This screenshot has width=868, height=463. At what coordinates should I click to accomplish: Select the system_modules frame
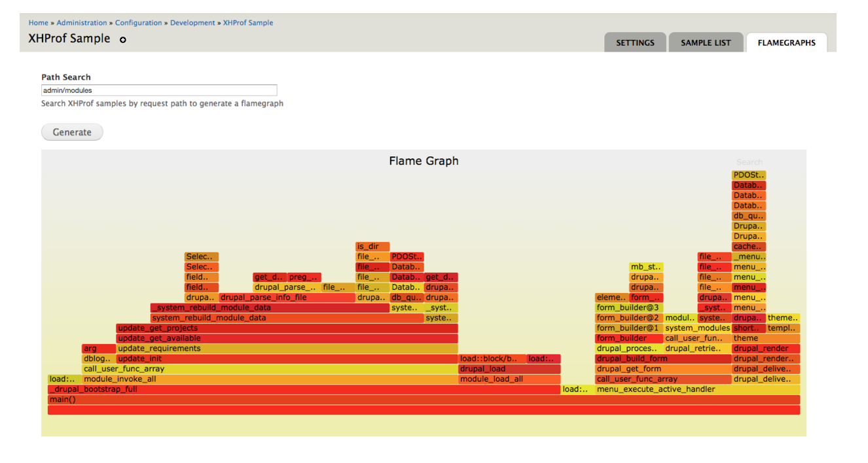[x=698, y=328]
